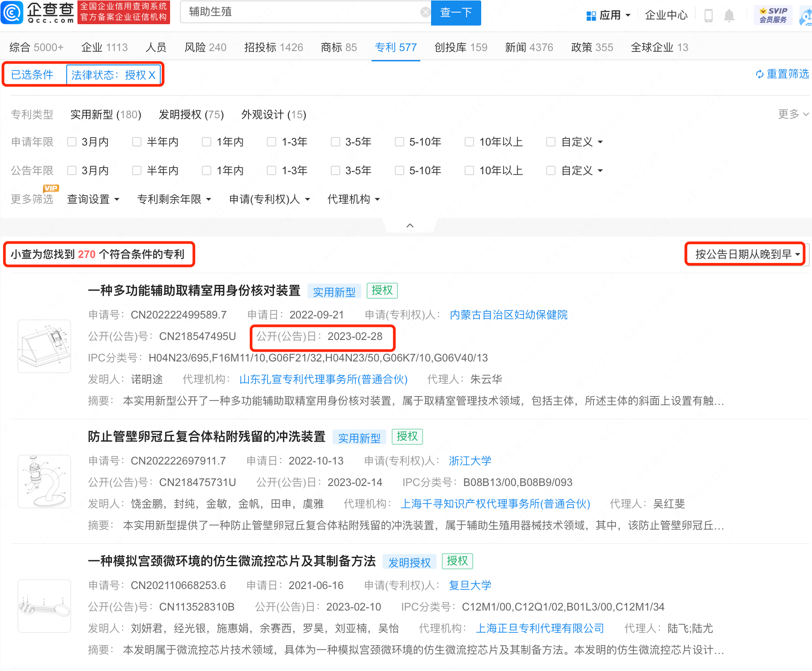The height and width of the screenshot is (671, 812).
Task: Open agency 上海千寻知识产权代理事务所(普通合伙)
Action: coord(495,504)
